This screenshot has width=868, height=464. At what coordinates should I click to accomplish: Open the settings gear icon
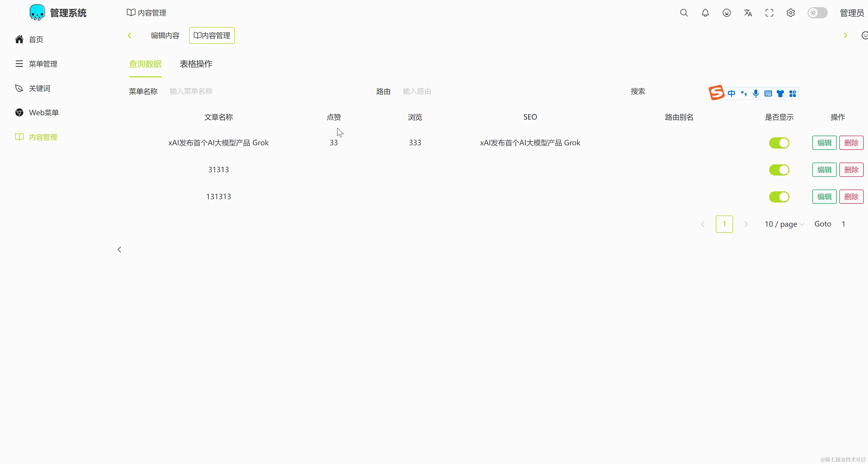coord(790,12)
